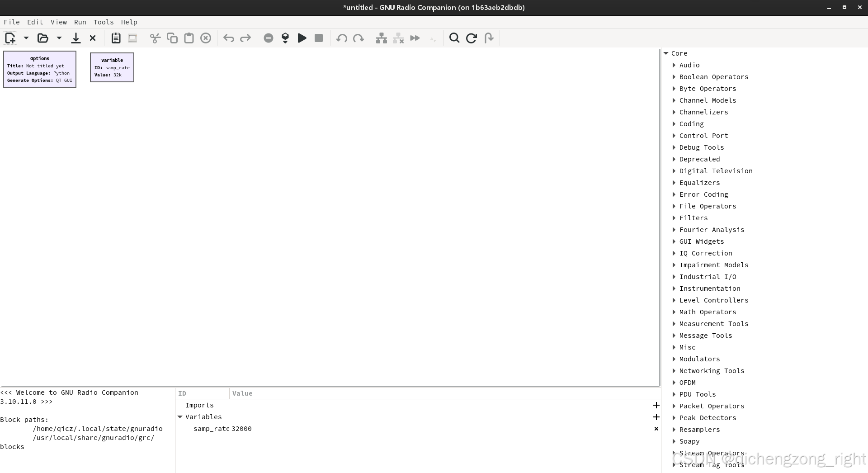Image resolution: width=868 pixels, height=473 pixels.
Task: Open the Tools menu
Action: click(x=104, y=22)
